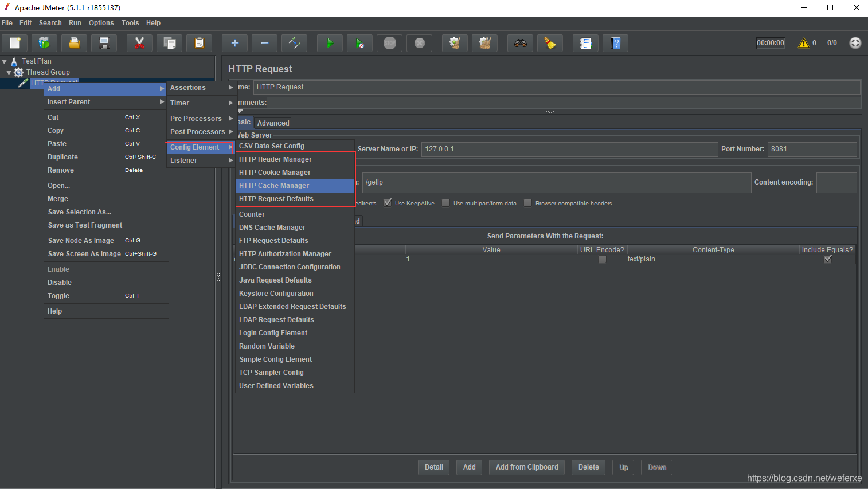
Task: Enable Browser-compatible headers checkbox
Action: coord(527,203)
